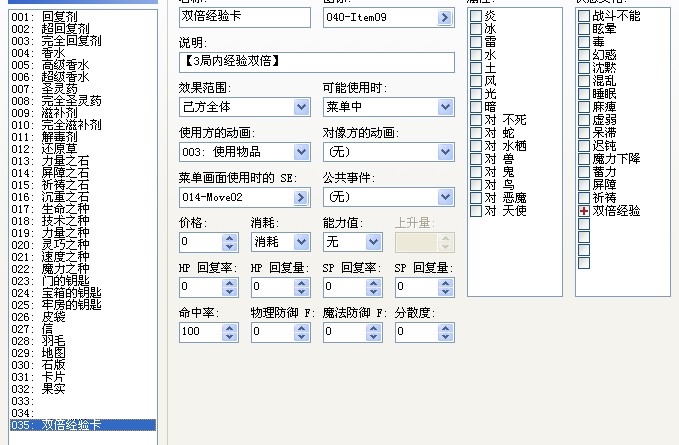Decrease 物理防御 F value with down arrow
679x445 pixels.
pos(301,337)
